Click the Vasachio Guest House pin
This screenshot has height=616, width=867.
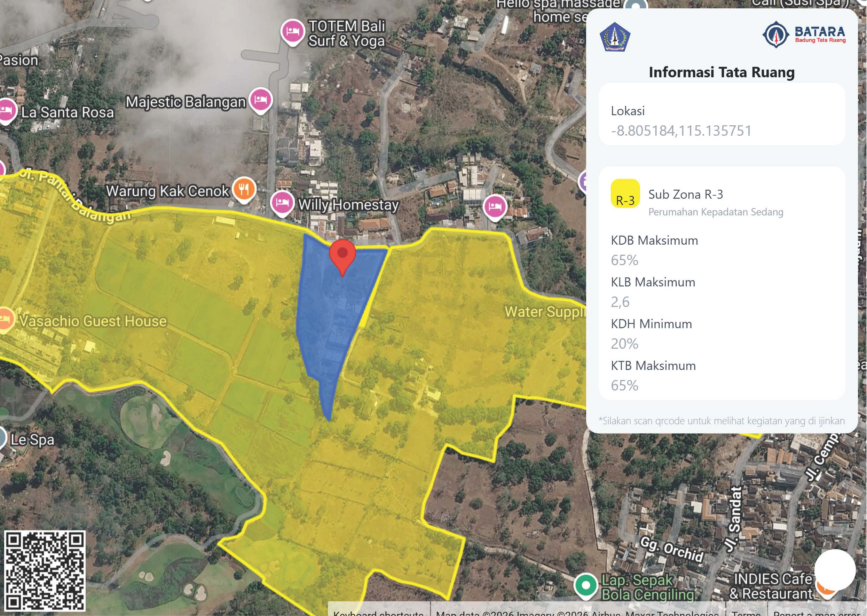pos(5,320)
